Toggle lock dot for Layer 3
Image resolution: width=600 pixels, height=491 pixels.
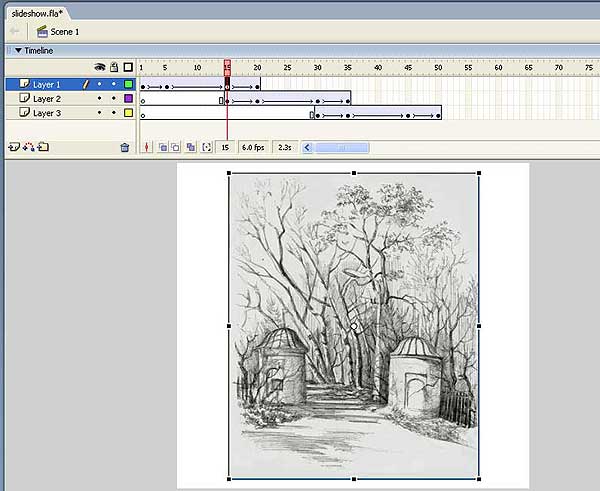[114, 113]
